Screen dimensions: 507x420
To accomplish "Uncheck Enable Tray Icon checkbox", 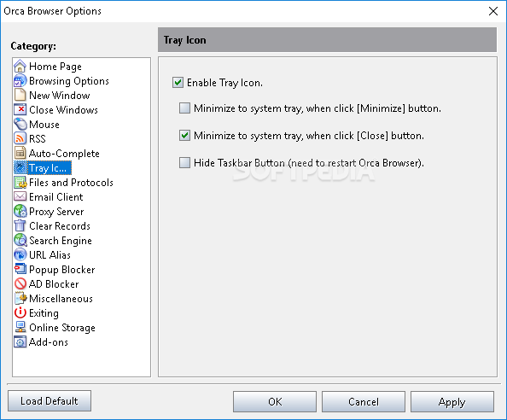I will 178,83.
